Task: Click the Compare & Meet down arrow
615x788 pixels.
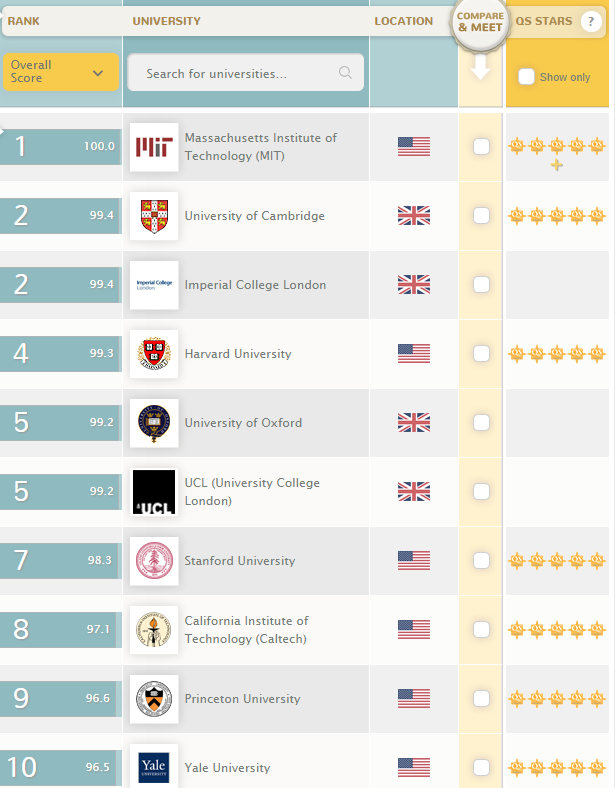Action: (480, 66)
